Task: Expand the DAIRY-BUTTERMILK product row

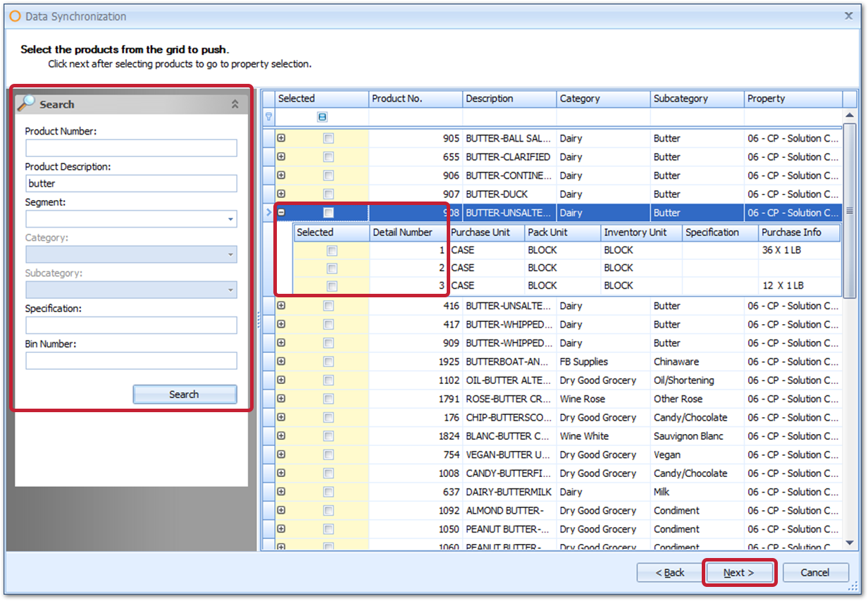Action: coord(281,491)
